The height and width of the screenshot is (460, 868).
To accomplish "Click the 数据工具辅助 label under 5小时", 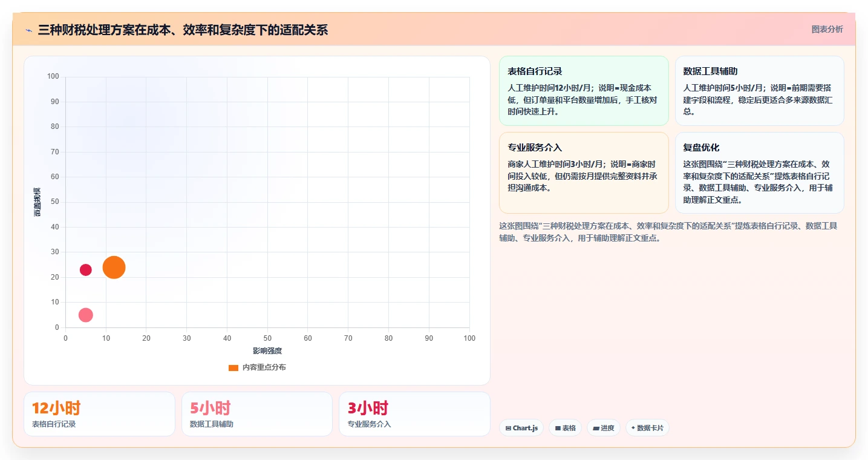I will (x=212, y=424).
